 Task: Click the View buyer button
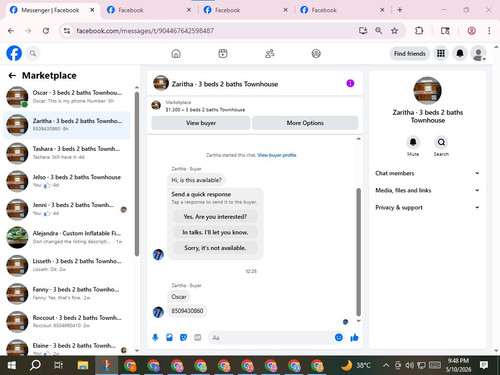tap(201, 123)
